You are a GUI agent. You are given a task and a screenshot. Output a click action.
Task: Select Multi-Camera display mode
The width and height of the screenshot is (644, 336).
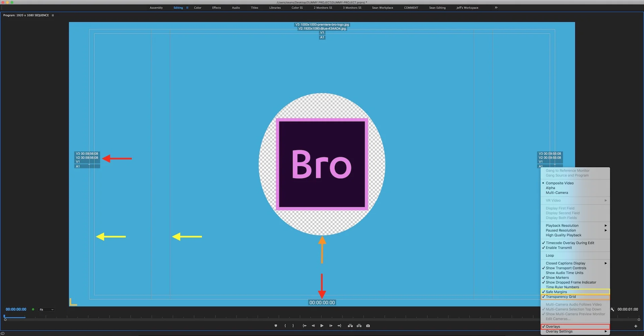click(575, 193)
